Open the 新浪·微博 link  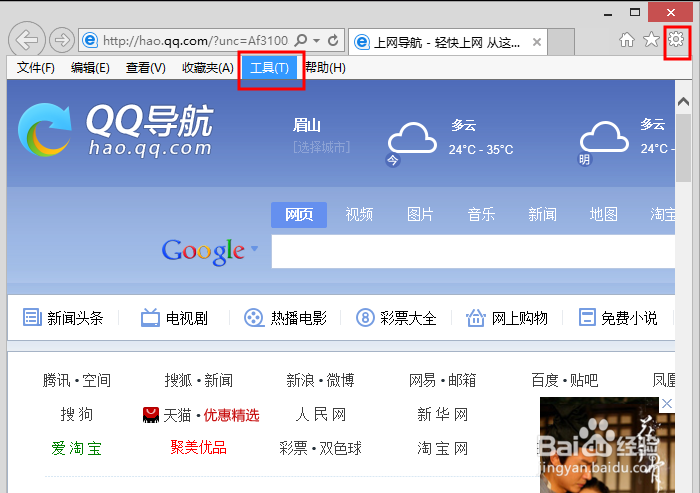click(x=321, y=380)
